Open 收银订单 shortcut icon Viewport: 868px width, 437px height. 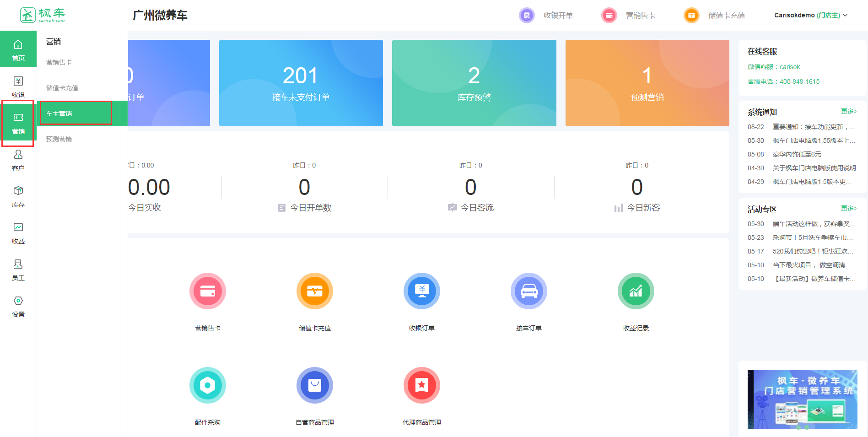(421, 291)
